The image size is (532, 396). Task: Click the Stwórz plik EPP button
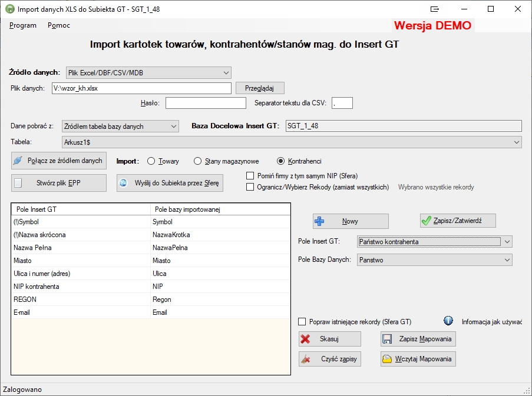click(x=59, y=183)
